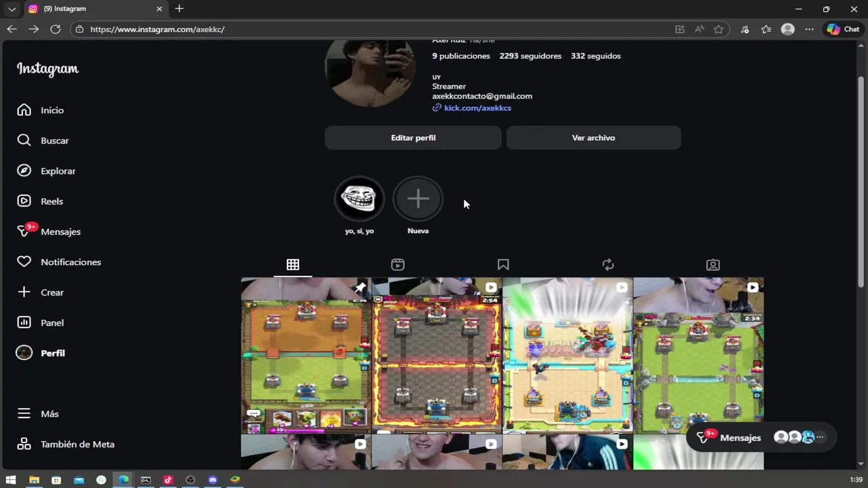
Task: Open Perfil avatar in sidebar
Action: point(24,353)
